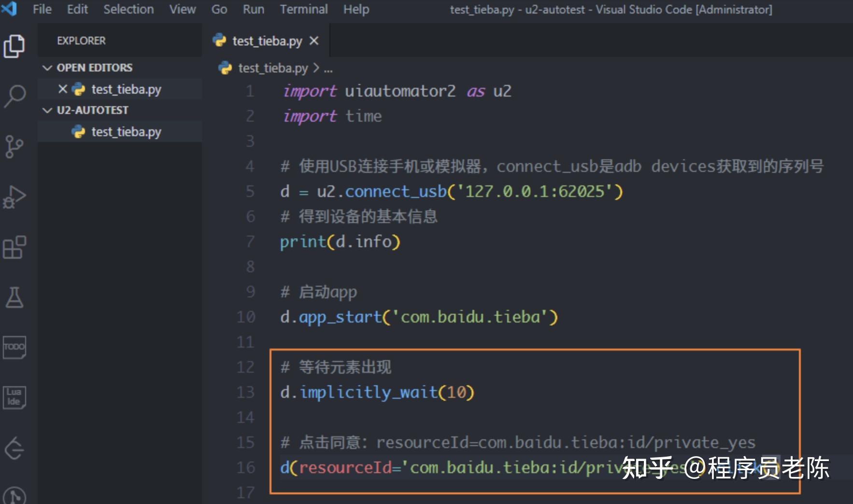Click the VS Code logo top-left
This screenshot has height=504, width=853.
10,9
